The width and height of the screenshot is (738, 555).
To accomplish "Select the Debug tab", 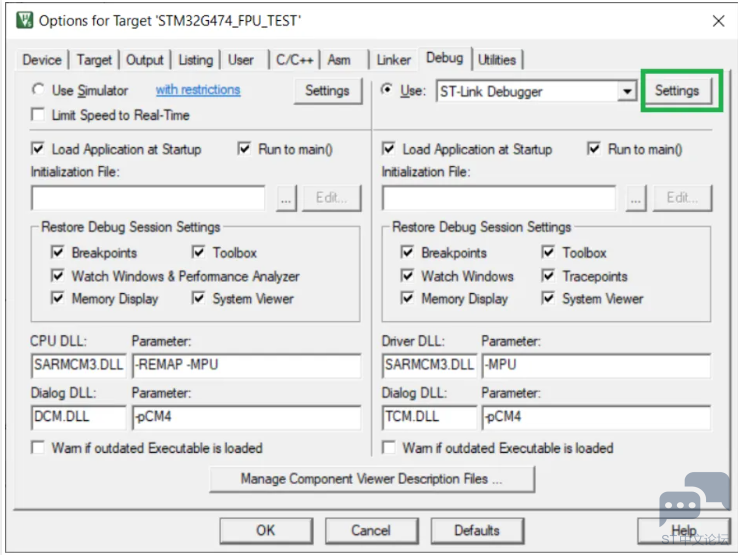I will click(444, 58).
